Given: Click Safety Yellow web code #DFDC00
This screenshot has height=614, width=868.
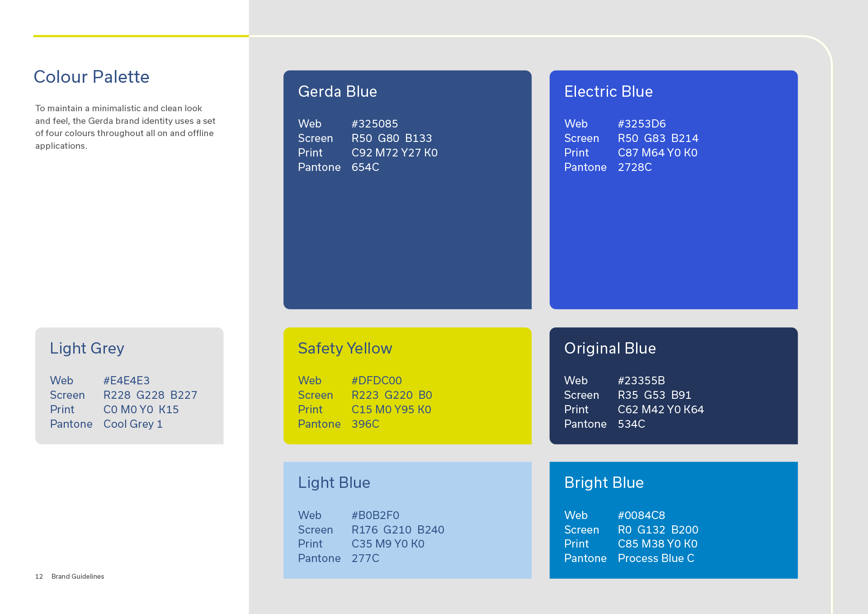Looking at the screenshot, I should coord(376,381).
